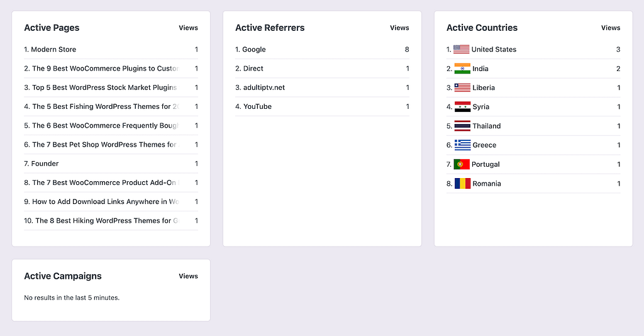
Task: Click the YouTube referrer entry
Action: click(x=257, y=106)
